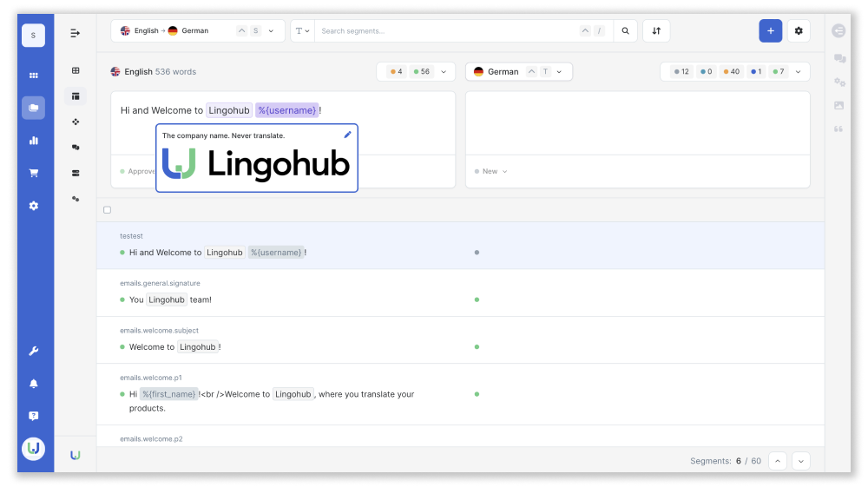Click the small Lingohub logo in secondary sidebar
The image size is (868, 487).
tap(76, 455)
